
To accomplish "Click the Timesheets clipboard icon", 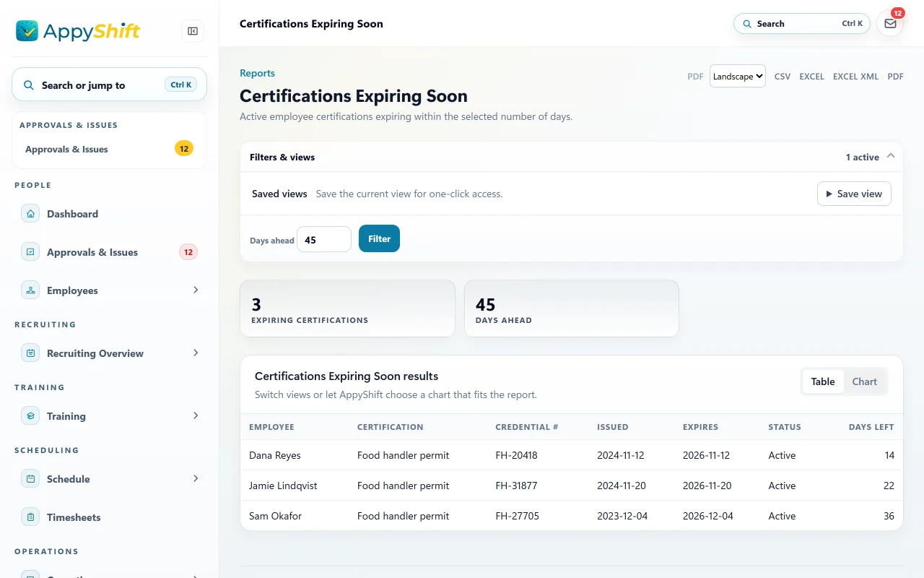I will pyautogui.click(x=30, y=517).
